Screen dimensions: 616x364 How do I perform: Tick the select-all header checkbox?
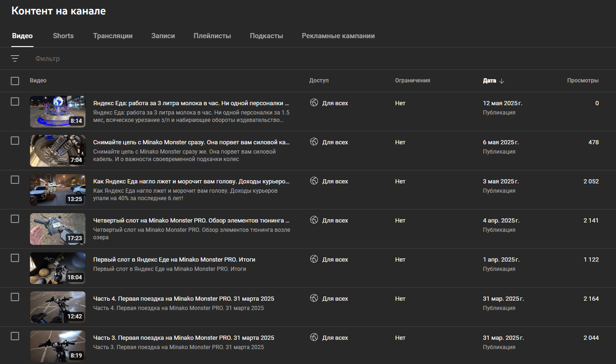[x=15, y=81]
